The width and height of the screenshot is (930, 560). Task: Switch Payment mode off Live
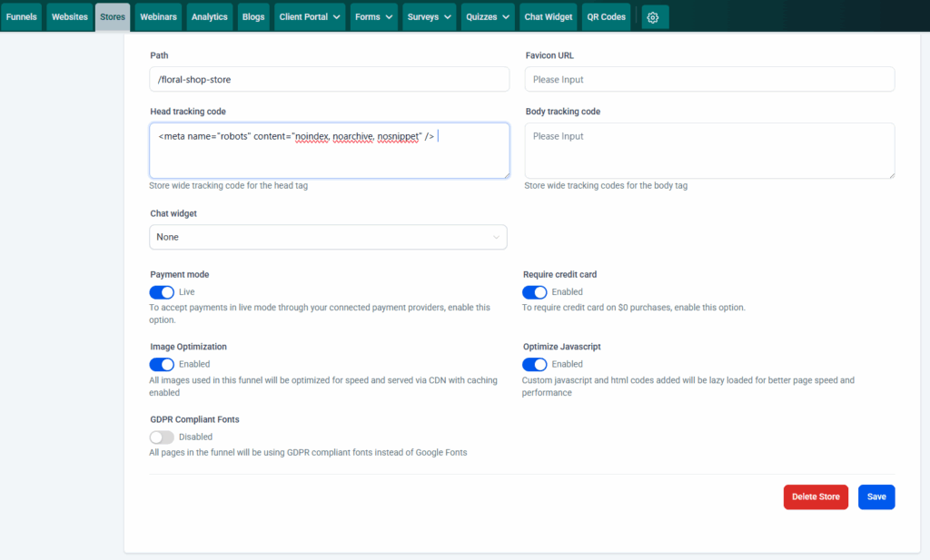point(162,292)
